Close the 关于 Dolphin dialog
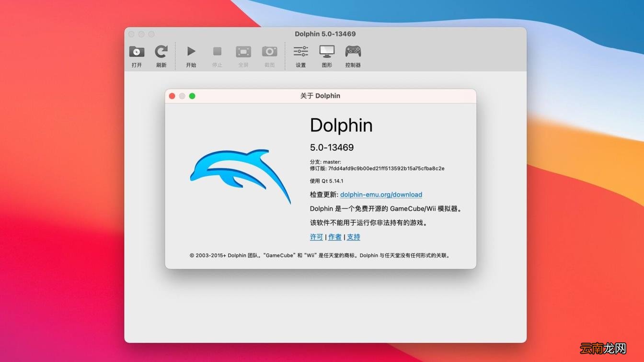Image resolution: width=644 pixels, height=362 pixels. tap(172, 96)
